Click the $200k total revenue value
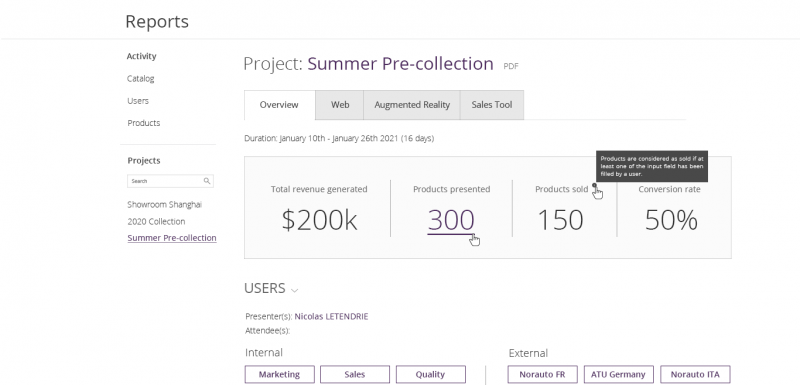 (x=319, y=220)
